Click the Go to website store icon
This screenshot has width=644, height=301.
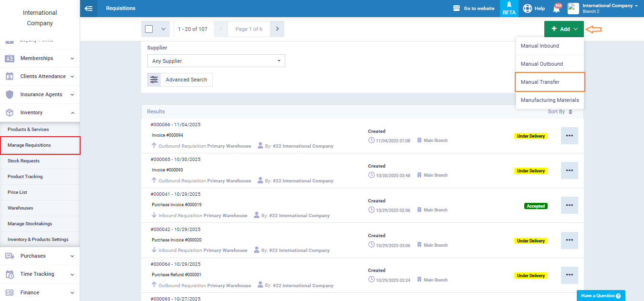pyautogui.click(x=456, y=8)
